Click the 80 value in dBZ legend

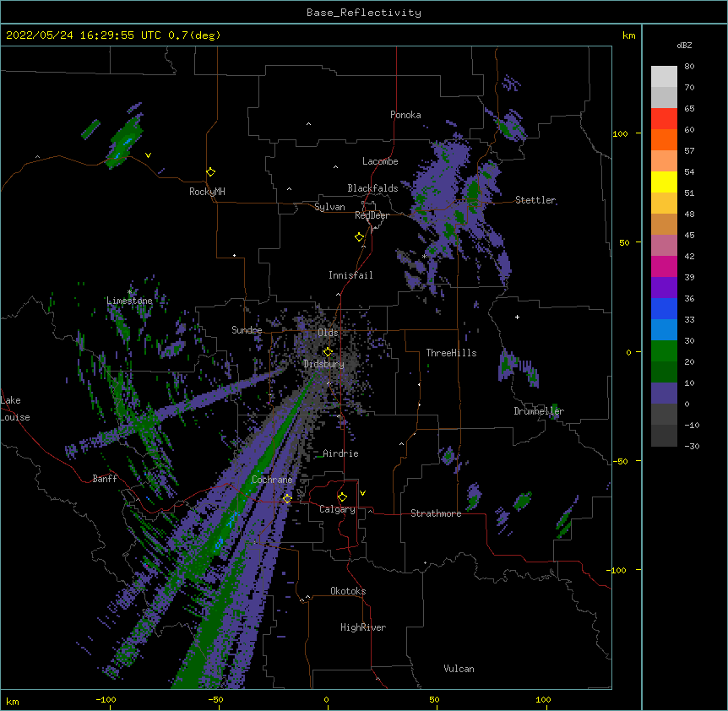click(x=689, y=67)
